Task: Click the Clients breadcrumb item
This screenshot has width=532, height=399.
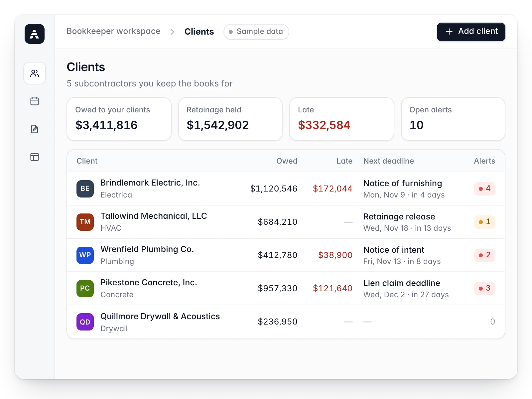Action: pos(199,32)
